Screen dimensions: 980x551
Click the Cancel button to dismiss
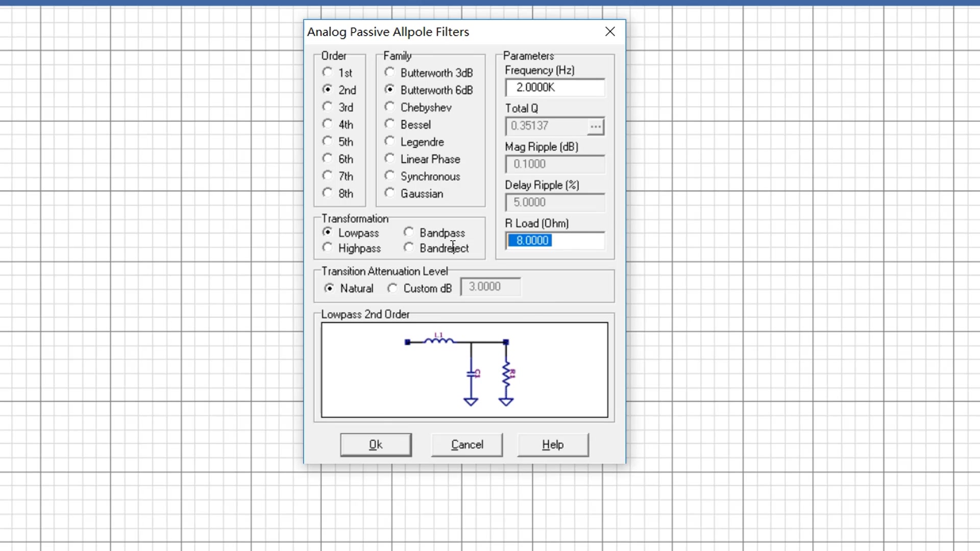pos(467,444)
